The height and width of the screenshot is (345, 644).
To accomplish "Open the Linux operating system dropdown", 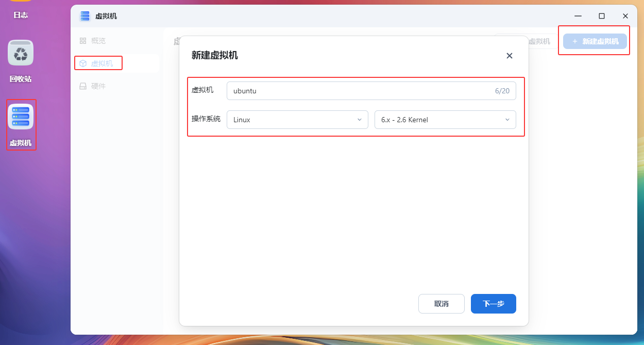I will (x=297, y=120).
